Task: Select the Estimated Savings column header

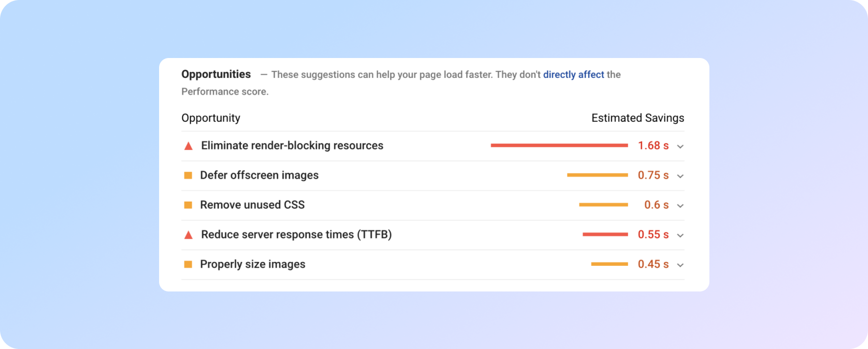Action: (637, 117)
